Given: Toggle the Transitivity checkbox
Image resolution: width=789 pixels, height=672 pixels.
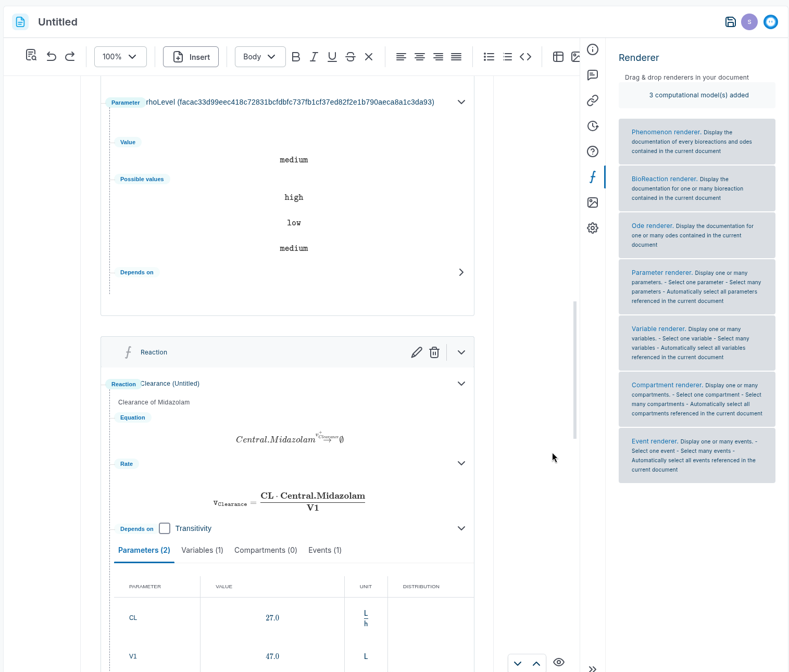Looking at the screenshot, I should [x=165, y=528].
